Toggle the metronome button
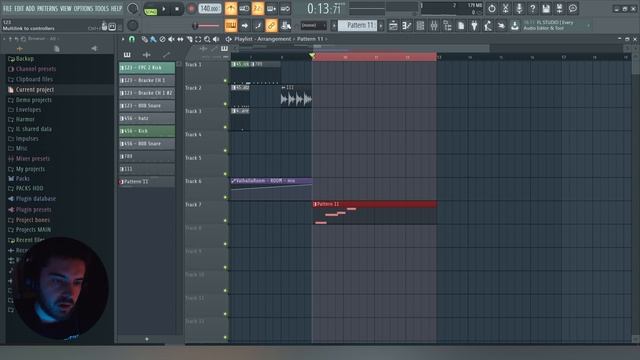Viewport: 640px width, 360px height. point(231,9)
